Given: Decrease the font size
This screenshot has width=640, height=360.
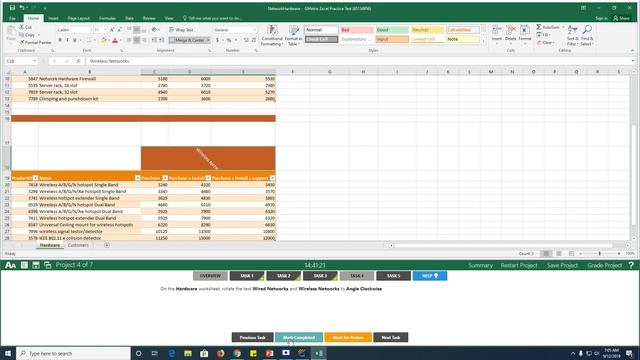Looking at the screenshot, I should tap(119, 30).
